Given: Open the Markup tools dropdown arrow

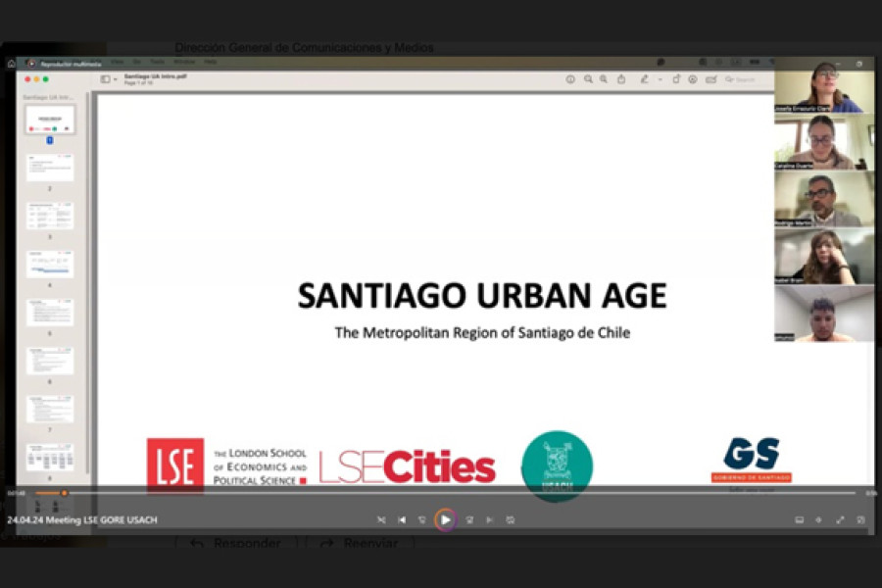Looking at the screenshot, I should (x=660, y=79).
